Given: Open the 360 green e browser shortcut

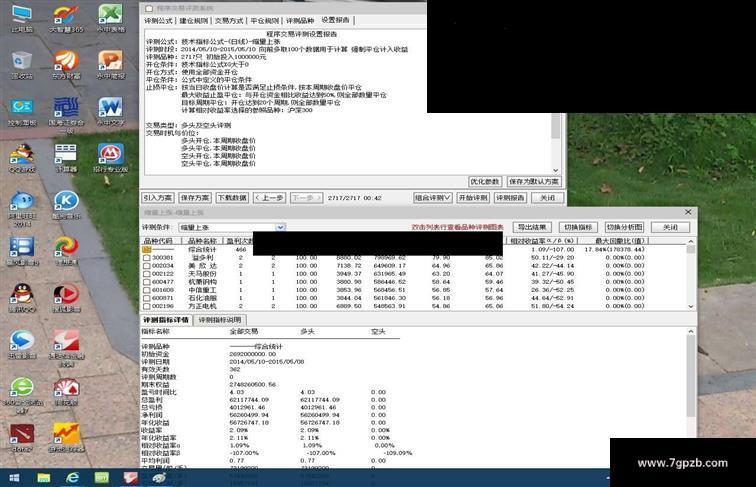Looking at the screenshot, I should [22, 394].
